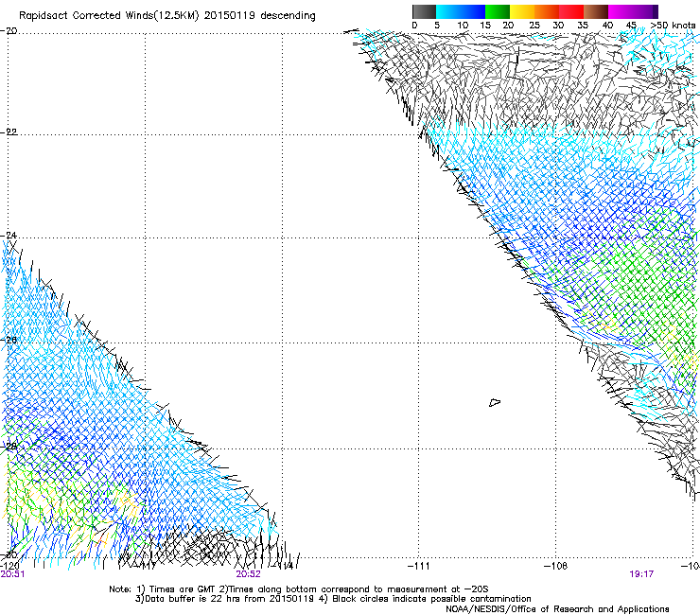Image resolution: width=700 pixels, height=615 pixels.
Task: Click the 'NOAA/NESDIS/Office of Research and Applications' credit
Action: click(x=557, y=609)
